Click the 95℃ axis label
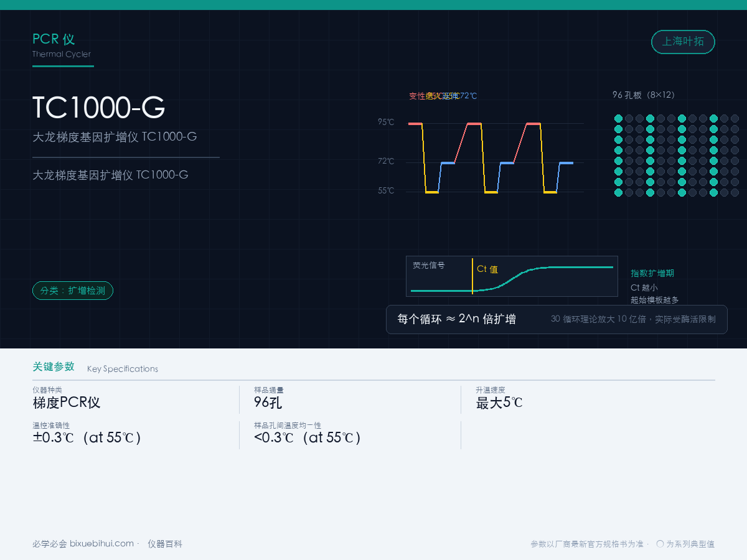The height and width of the screenshot is (560, 747). [386, 122]
